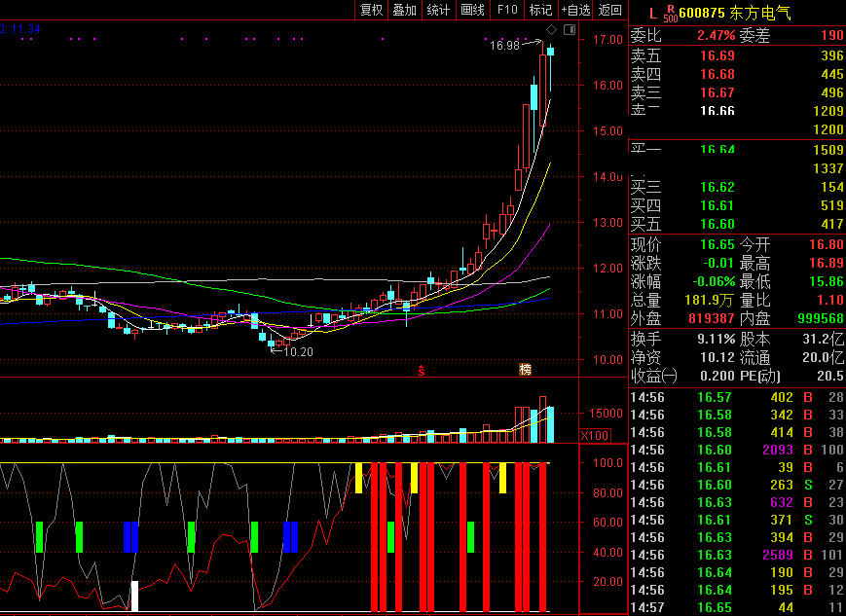
Task: Select the 画线 drawing tool
Action: pyautogui.click(x=472, y=10)
